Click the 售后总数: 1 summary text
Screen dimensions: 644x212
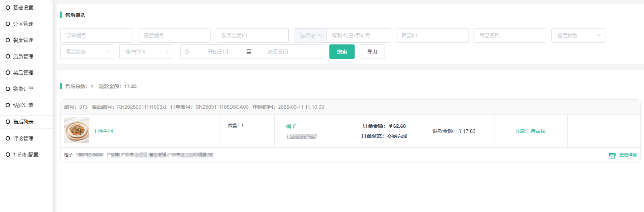(x=79, y=86)
